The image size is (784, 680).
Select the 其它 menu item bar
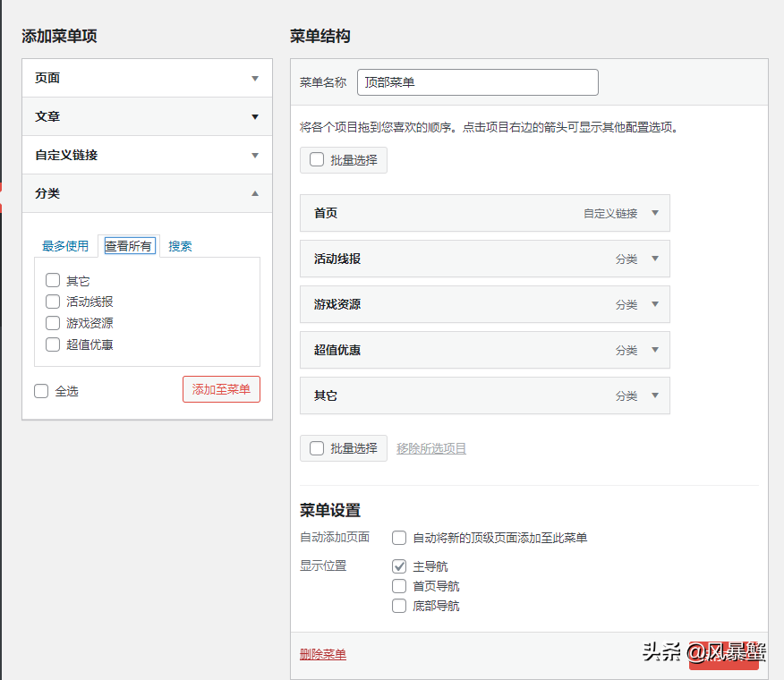484,395
